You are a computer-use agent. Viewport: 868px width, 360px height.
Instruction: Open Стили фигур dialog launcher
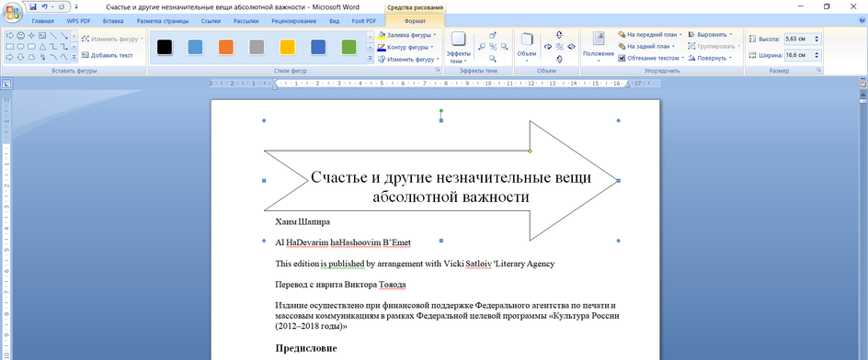(x=438, y=71)
